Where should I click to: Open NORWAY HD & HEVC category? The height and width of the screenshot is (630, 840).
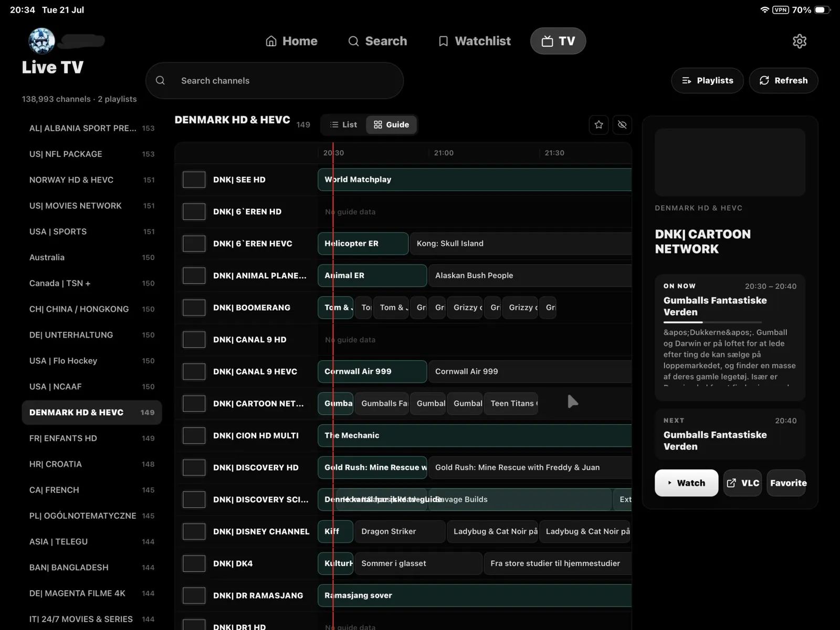click(x=92, y=180)
